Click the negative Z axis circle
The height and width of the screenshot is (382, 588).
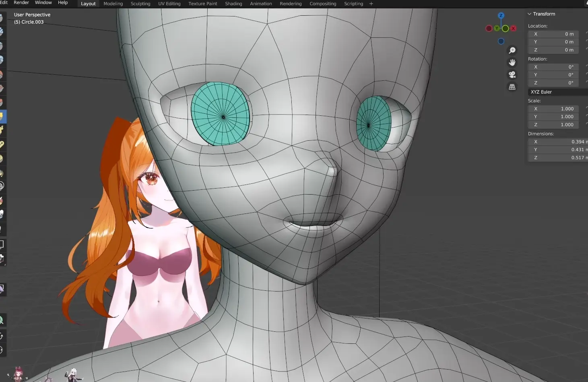pos(501,41)
